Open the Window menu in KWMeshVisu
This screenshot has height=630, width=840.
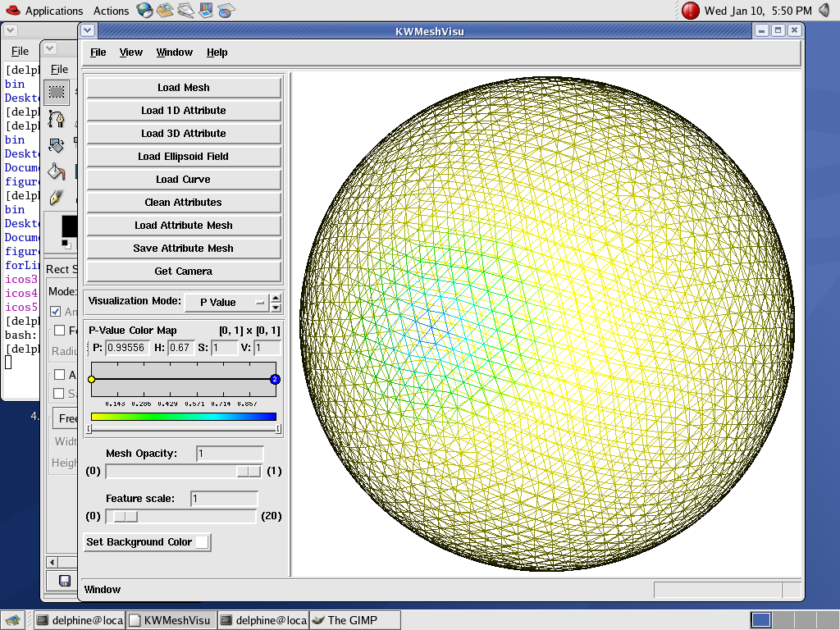(174, 52)
